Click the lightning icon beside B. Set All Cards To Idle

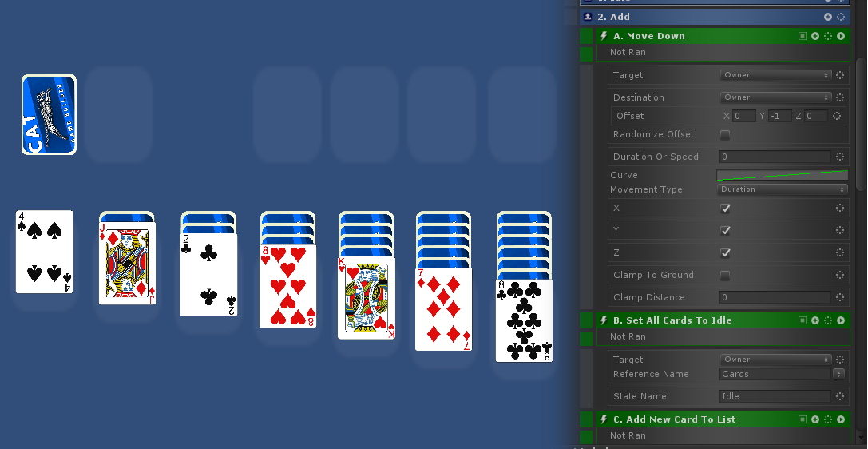(604, 320)
